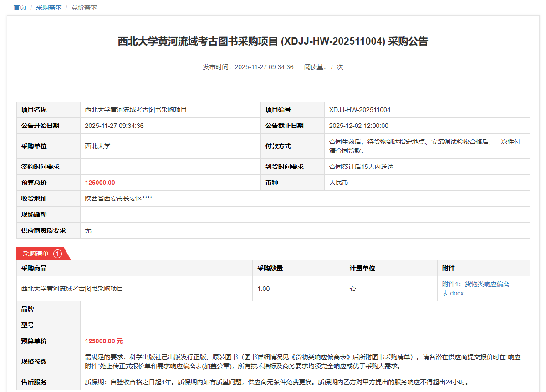Click the 预算单价 value 125000.00 元
Screen dimensions: 546x392
click(x=104, y=341)
